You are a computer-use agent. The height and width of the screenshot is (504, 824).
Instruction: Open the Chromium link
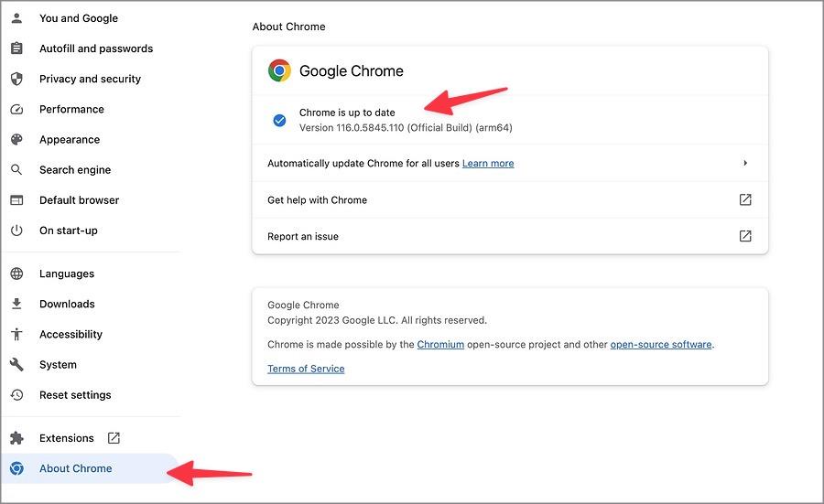pos(440,345)
